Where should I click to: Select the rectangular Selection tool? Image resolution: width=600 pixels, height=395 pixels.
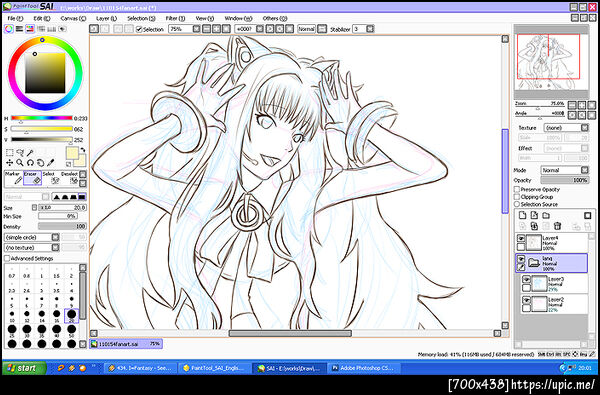[10, 153]
